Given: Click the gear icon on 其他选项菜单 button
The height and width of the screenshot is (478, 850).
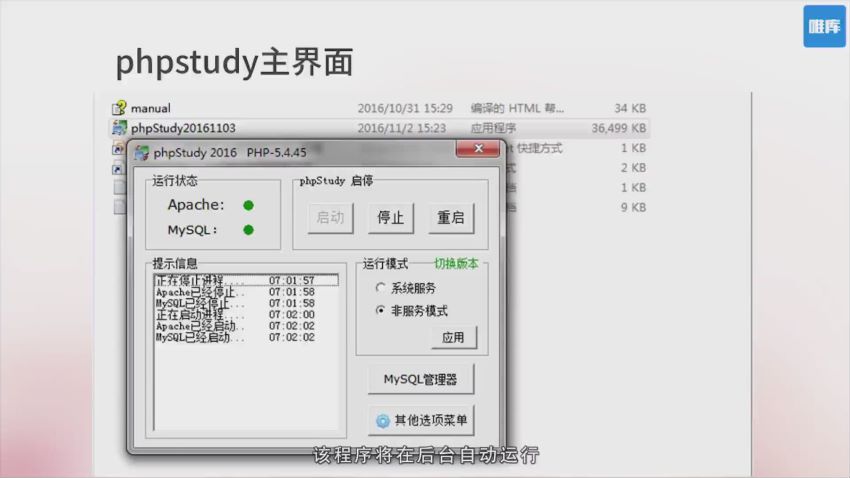Looking at the screenshot, I should pyautogui.click(x=383, y=421).
